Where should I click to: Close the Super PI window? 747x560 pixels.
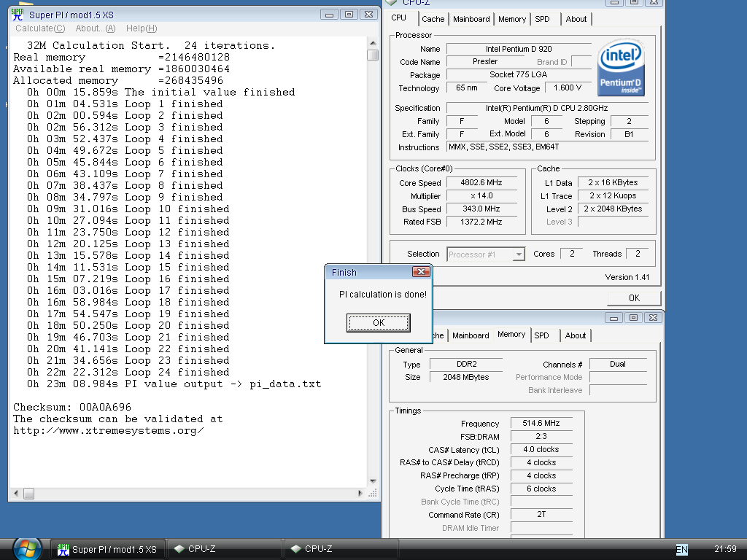(x=368, y=15)
